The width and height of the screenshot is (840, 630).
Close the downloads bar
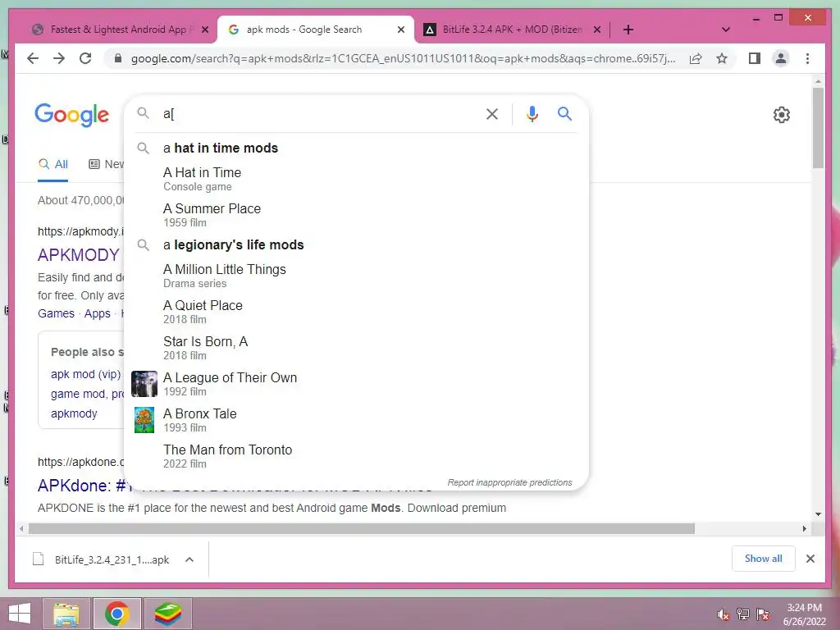(x=810, y=559)
